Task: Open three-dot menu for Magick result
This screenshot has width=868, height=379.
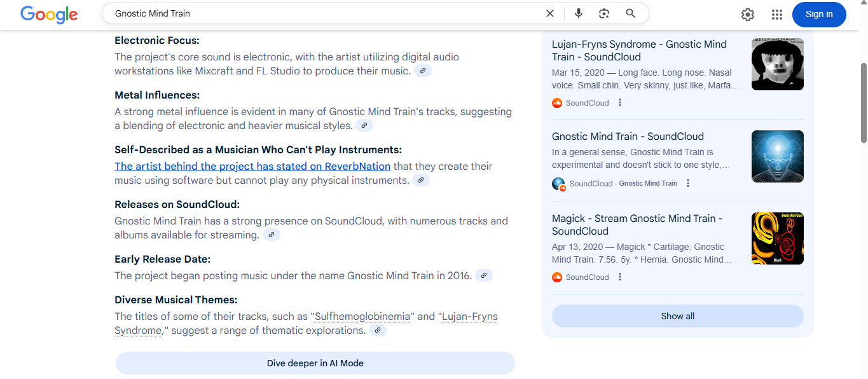Action: (x=620, y=277)
